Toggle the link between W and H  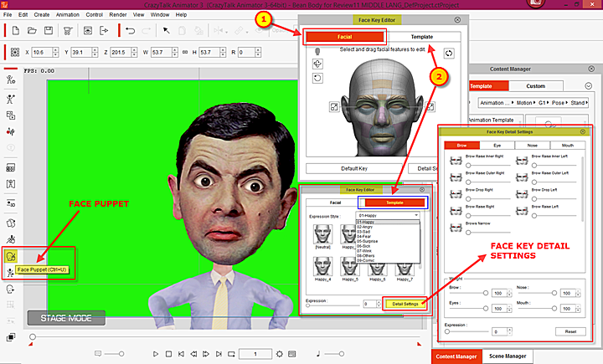click(185, 52)
